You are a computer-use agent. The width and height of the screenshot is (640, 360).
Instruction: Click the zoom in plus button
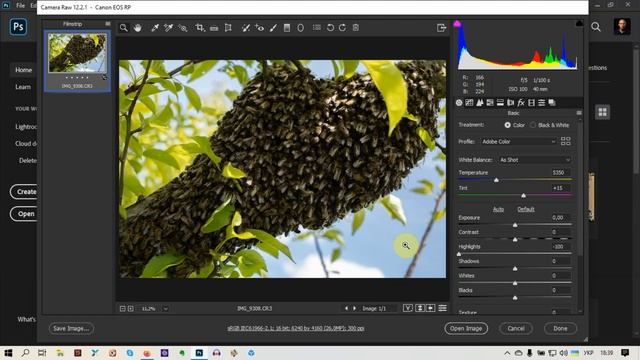click(x=131, y=309)
